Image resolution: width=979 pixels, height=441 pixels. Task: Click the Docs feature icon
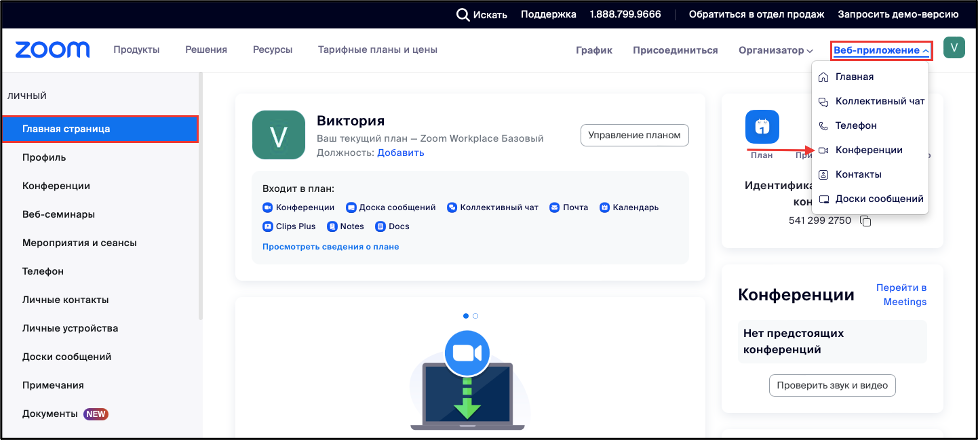pyautogui.click(x=380, y=226)
